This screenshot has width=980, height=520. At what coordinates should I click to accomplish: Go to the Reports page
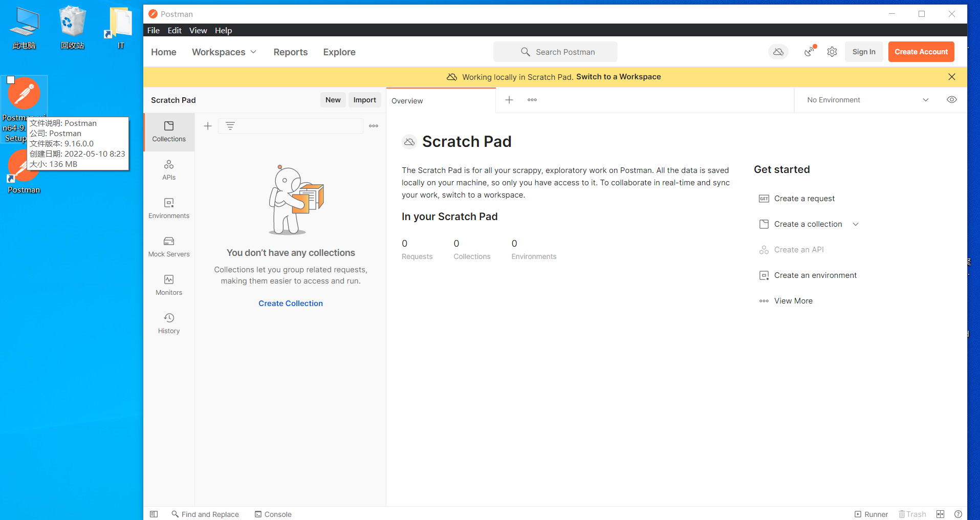291,52
